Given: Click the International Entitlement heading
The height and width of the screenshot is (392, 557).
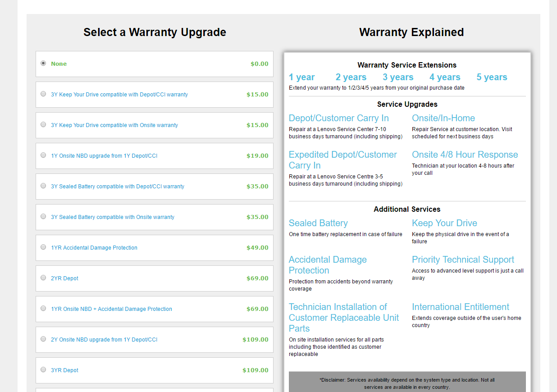Looking at the screenshot, I should coord(461,307).
